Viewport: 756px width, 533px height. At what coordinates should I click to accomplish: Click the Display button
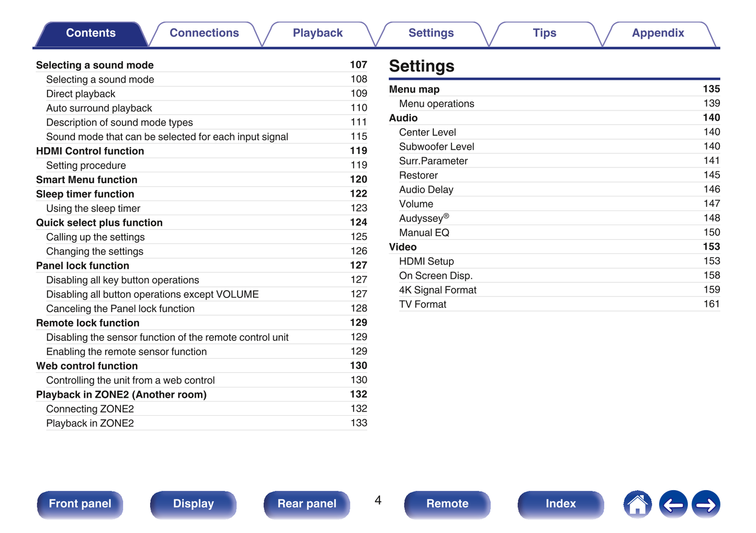(193, 504)
